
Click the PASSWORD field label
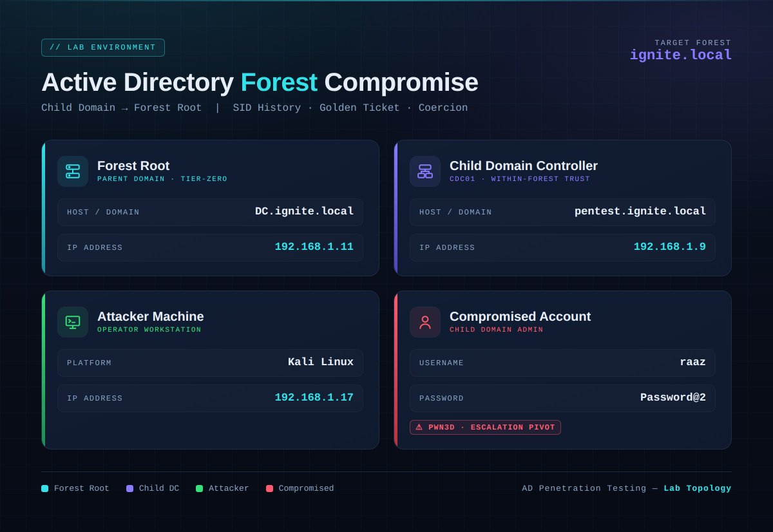441,399
